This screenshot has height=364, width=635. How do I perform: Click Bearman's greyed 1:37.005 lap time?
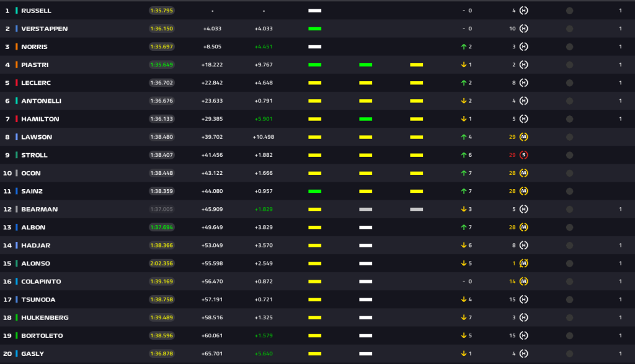162,210
